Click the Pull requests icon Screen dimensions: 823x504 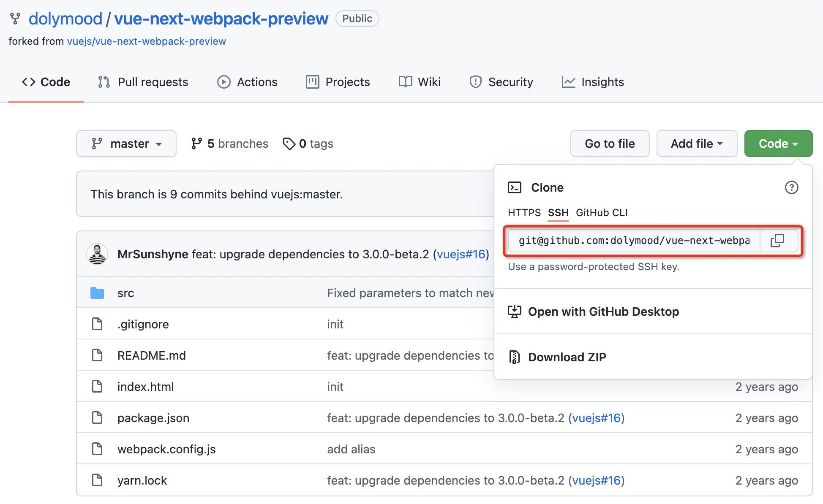[104, 82]
